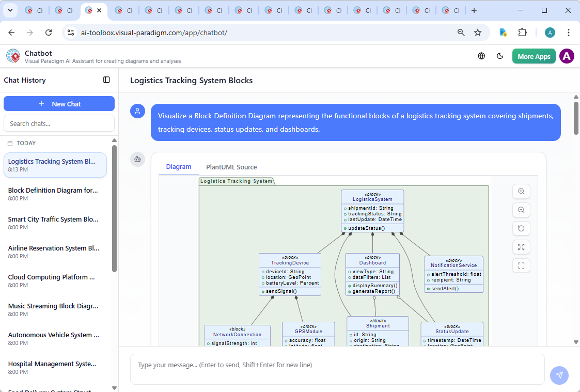Toggle dark mode with the moon icon
Image resolution: width=580 pixels, height=392 pixels.
tap(500, 56)
